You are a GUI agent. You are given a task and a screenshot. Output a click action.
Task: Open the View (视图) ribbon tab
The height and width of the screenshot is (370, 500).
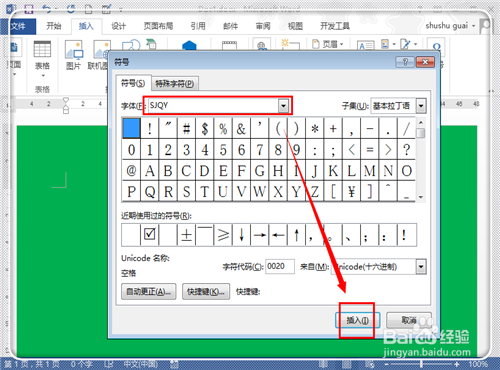tap(295, 26)
